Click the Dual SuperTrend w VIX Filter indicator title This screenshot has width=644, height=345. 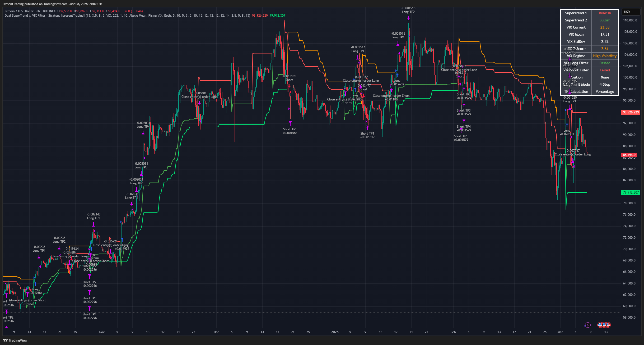[x=45, y=16]
